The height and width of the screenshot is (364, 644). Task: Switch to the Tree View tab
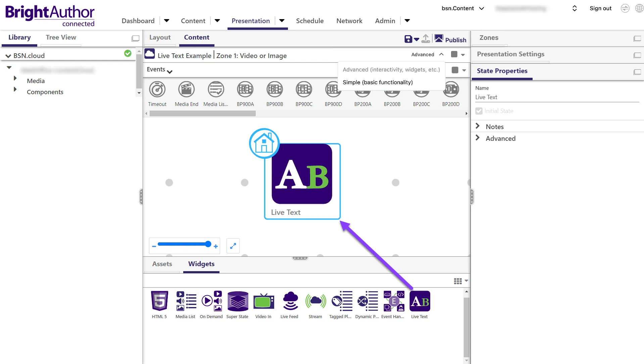(x=61, y=37)
